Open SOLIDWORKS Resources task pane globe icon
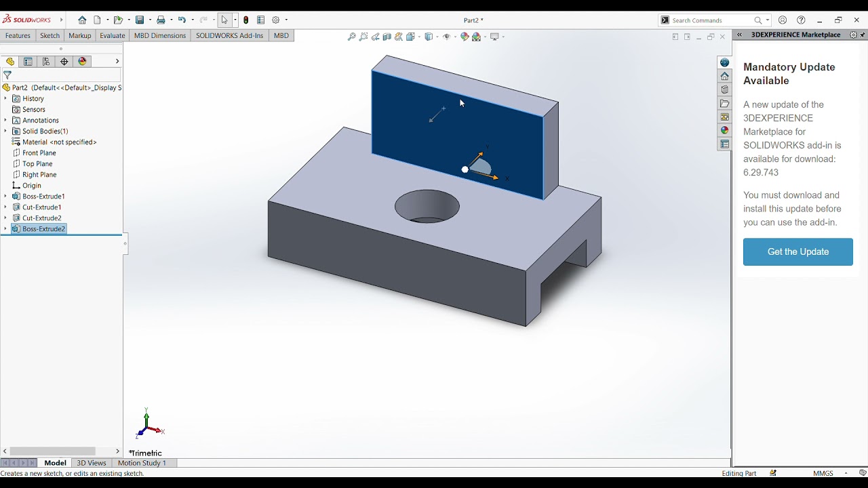868x488 pixels. click(x=725, y=62)
